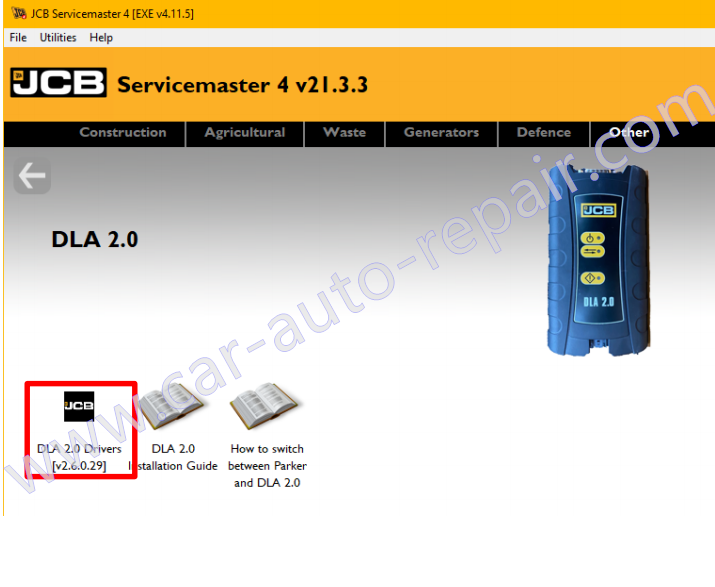
Task: Open the Parker and DLA switch guide book icon
Action: click(x=265, y=406)
